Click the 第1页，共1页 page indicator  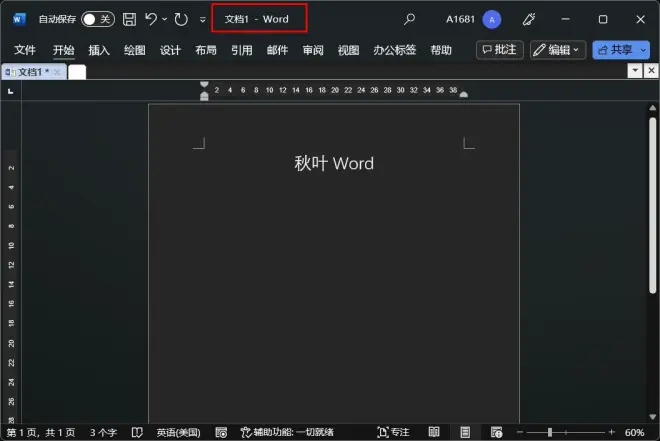click(41, 432)
